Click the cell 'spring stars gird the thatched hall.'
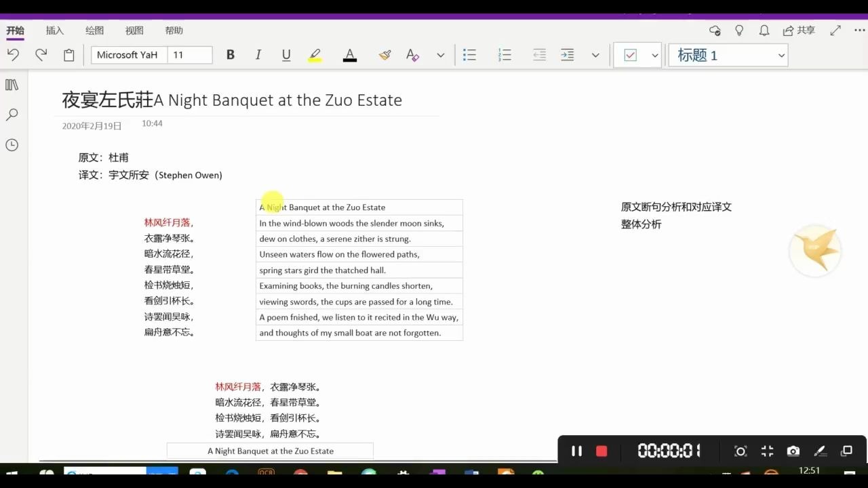Viewport: 868px width, 488px height. (x=359, y=270)
